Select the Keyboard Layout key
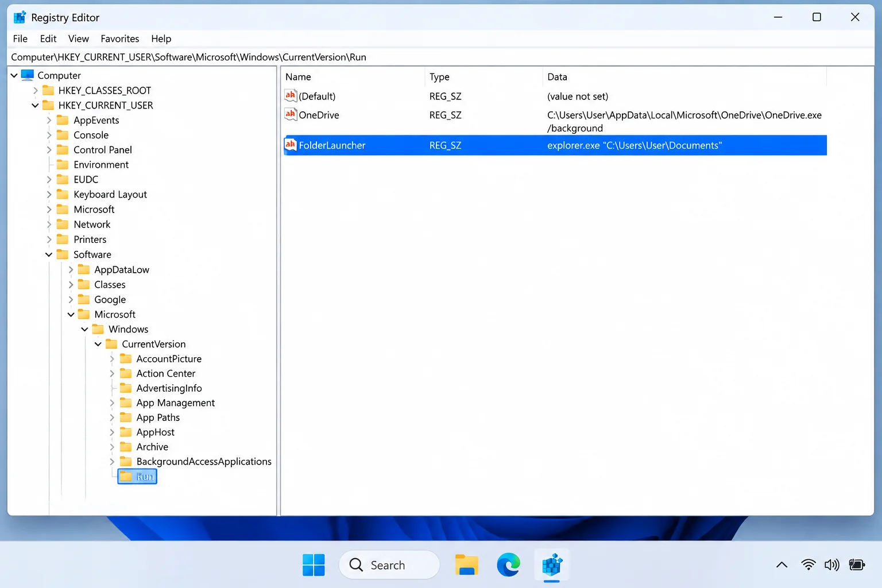This screenshot has height=588, width=882. (x=110, y=195)
